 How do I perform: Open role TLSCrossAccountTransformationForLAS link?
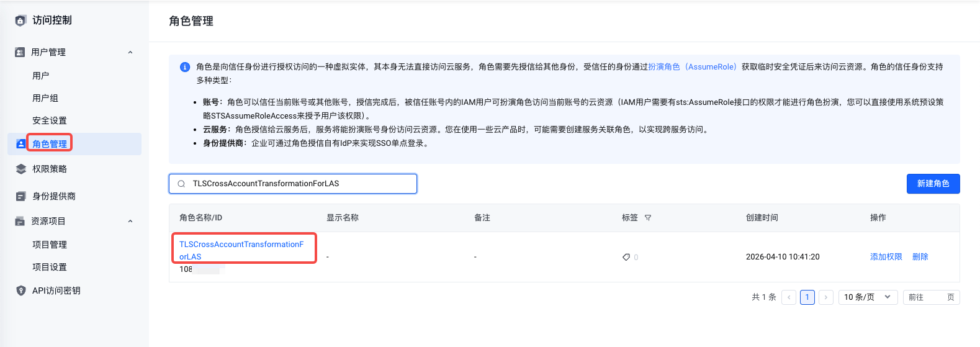[x=241, y=250]
